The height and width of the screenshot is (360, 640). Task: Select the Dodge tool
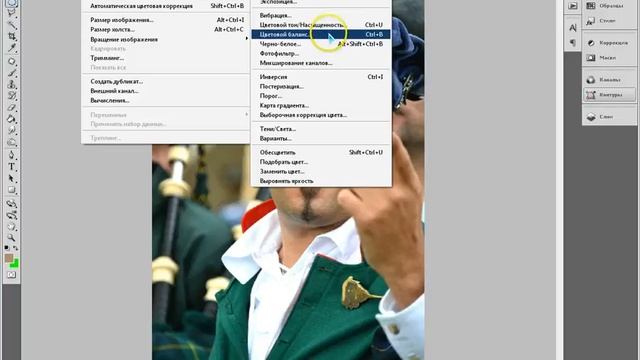pos(11,142)
